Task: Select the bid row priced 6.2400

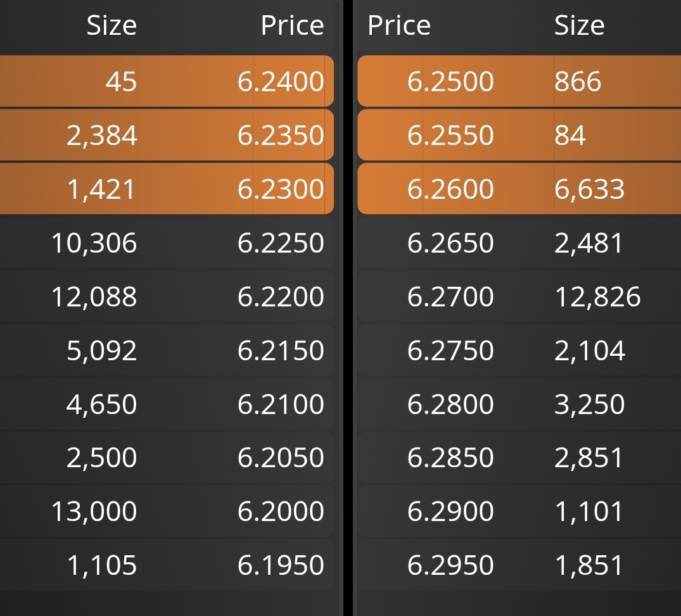Action: pos(167,81)
